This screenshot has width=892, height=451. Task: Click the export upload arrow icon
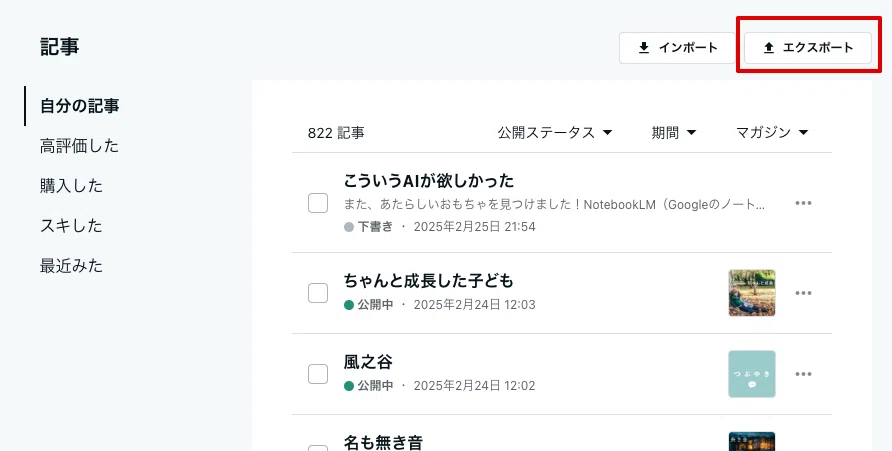coord(769,48)
